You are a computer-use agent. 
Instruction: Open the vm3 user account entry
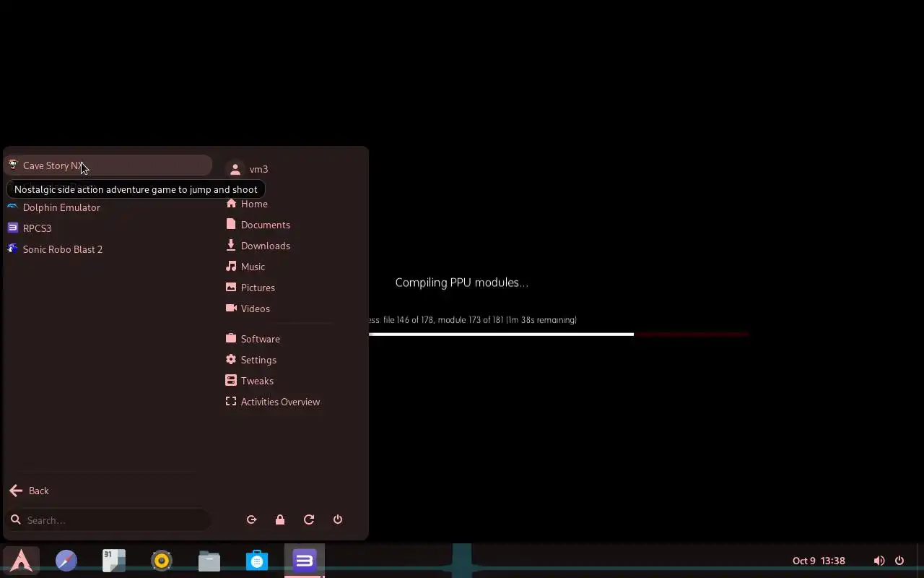pyautogui.click(x=248, y=169)
